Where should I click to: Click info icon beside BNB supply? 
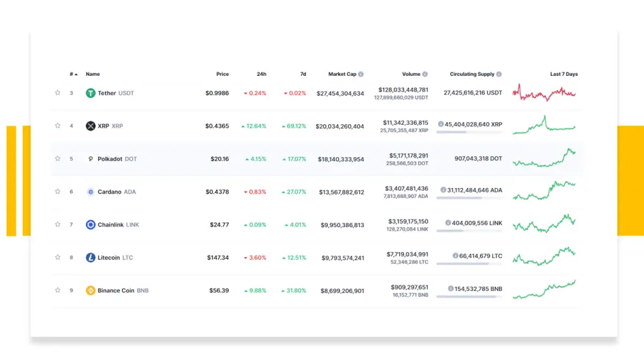[x=451, y=289]
